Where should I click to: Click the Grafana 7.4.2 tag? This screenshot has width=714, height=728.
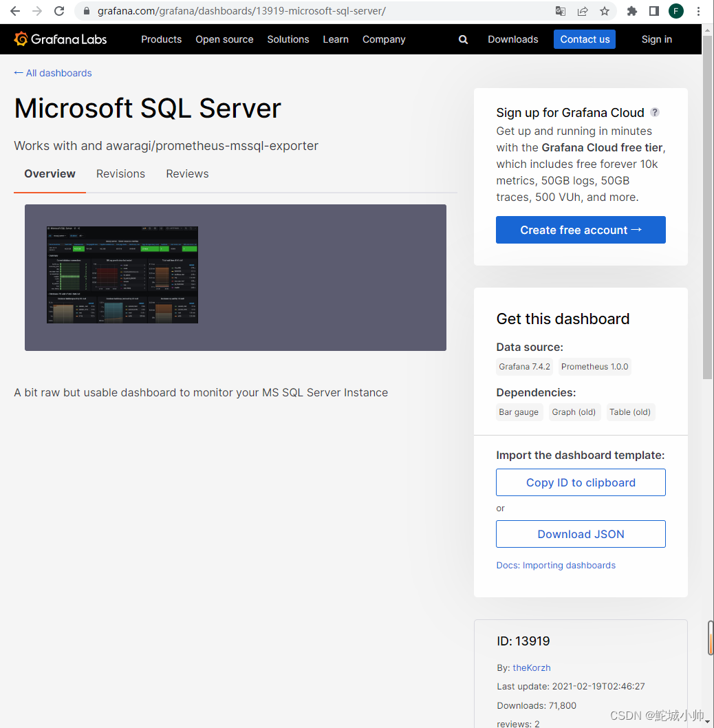[x=524, y=366]
